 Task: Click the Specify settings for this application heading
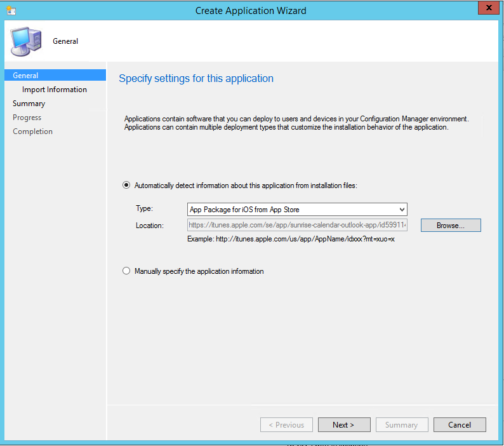click(x=196, y=79)
